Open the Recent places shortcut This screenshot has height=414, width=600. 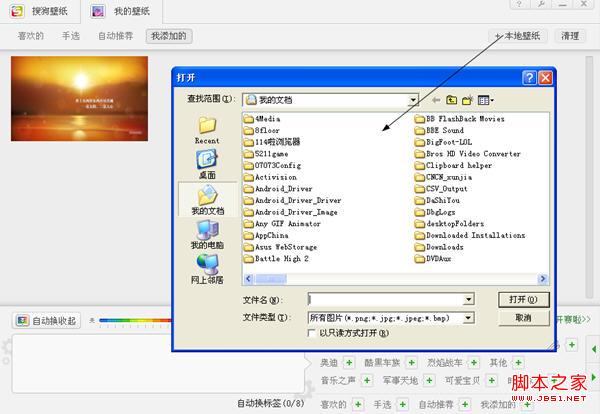pos(207,130)
